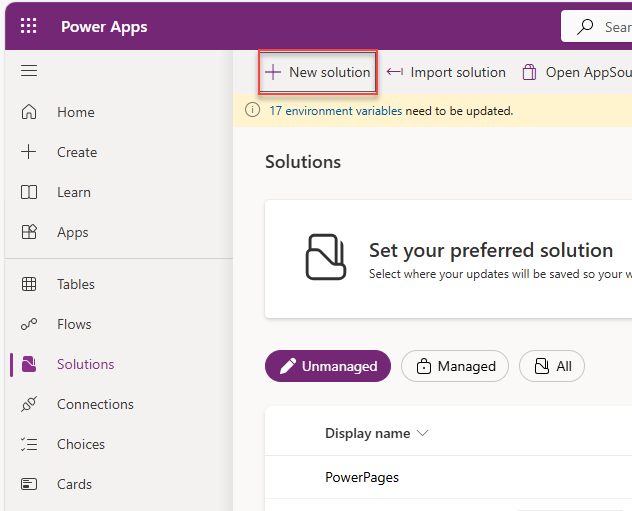Click the Solutions icon in sidebar
Image resolution: width=632 pixels, height=511 pixels.
click(x=29, y=364)
